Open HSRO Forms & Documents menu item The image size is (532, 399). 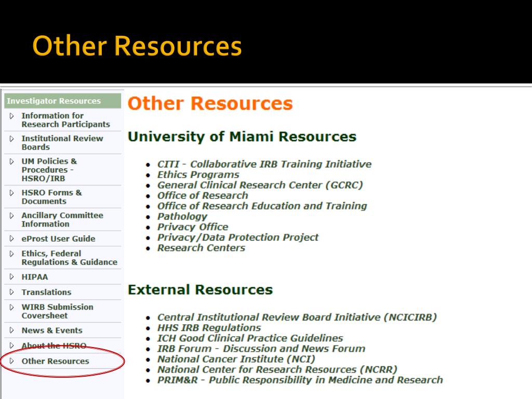click(x=51, y=197)
